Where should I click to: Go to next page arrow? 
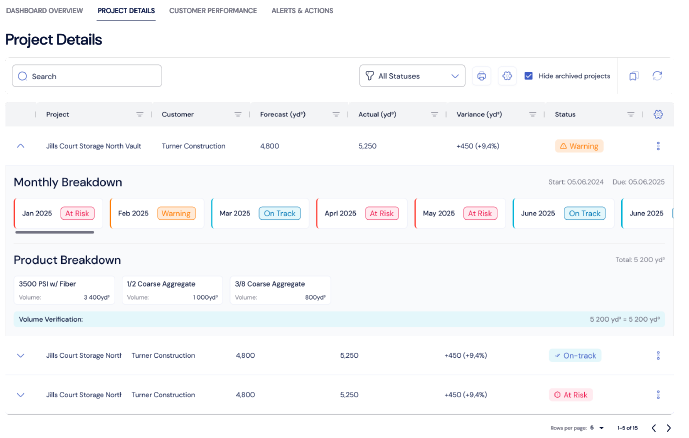coord(668,428)
